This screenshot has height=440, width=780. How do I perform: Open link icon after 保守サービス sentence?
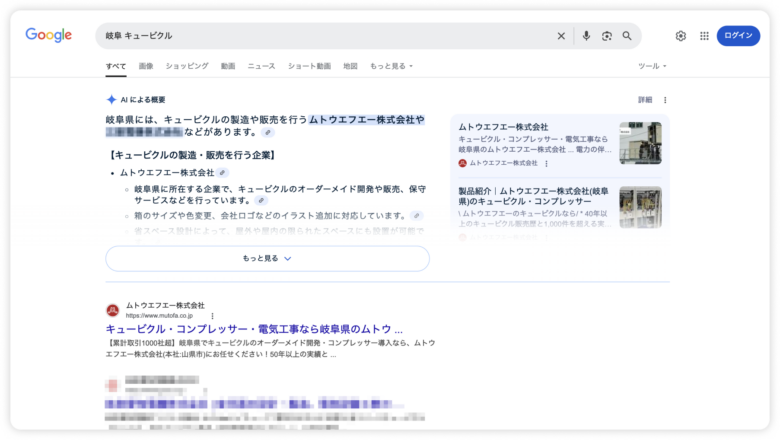tap(261, 200)
